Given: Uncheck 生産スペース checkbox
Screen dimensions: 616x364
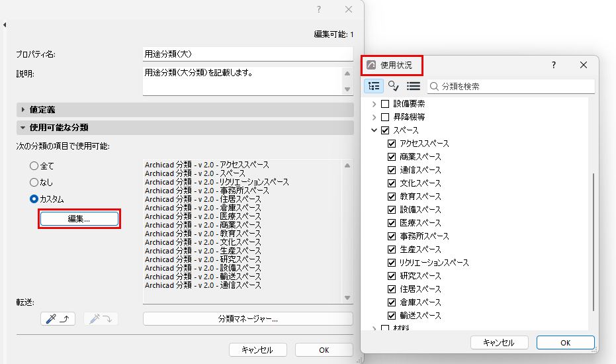Looking at the screenshot, I should (391, 250).
